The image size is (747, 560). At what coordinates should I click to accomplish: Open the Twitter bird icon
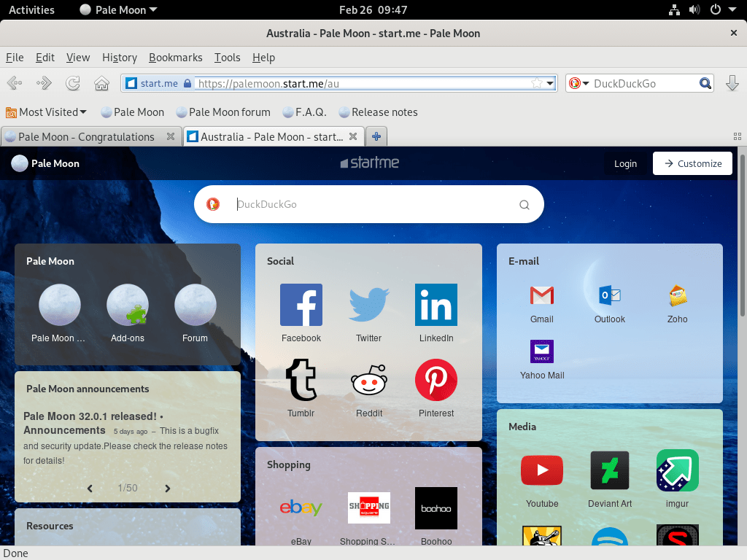[368, 305]
